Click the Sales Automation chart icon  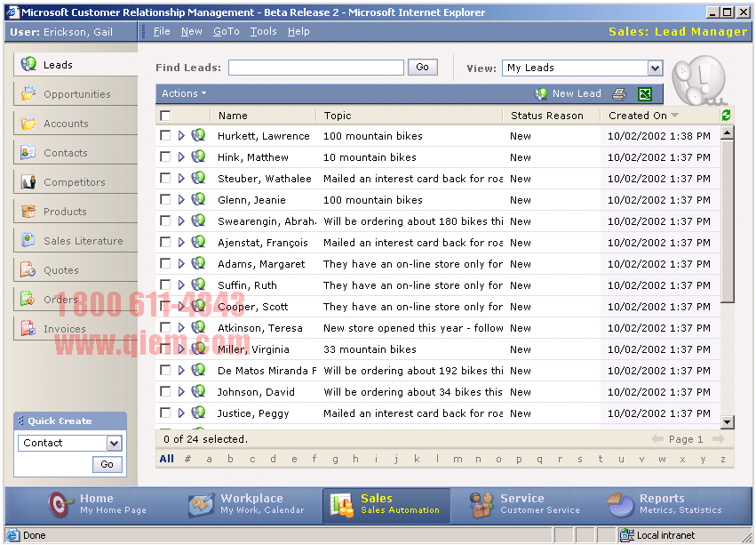click(x=341, y=505)
